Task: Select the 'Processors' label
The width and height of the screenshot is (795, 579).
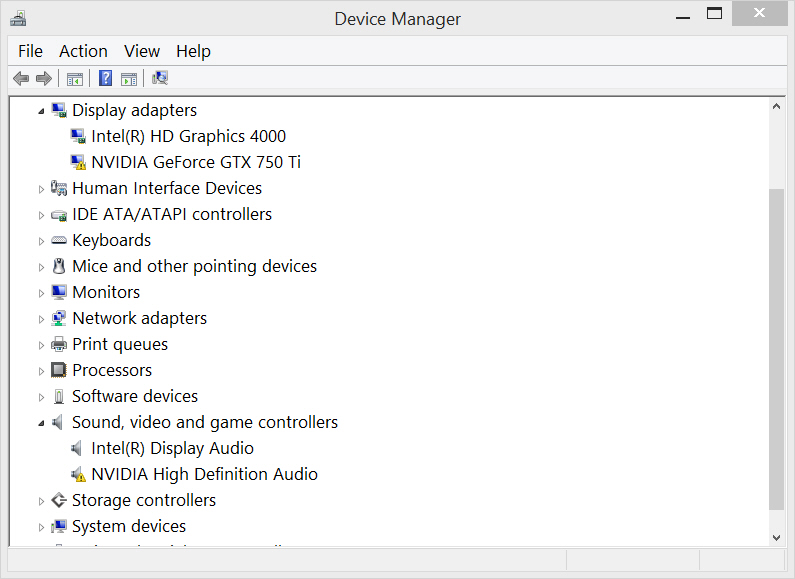Action: coord(112,370)
